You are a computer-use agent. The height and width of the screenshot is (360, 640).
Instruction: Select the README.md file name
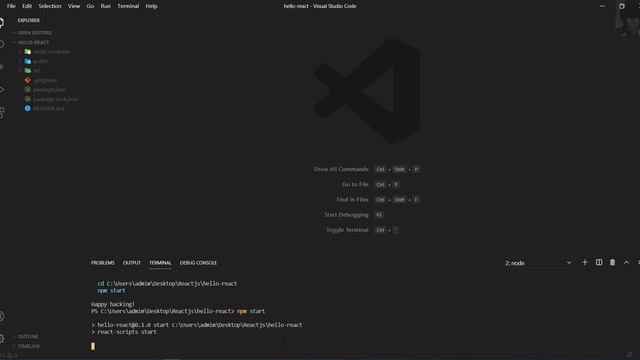point(49,109)
